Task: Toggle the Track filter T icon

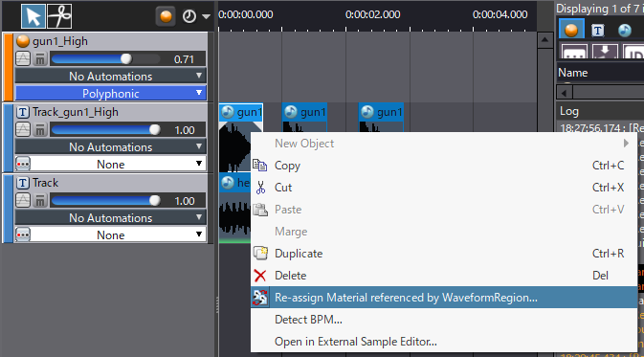Action: (x=597, y=30)
